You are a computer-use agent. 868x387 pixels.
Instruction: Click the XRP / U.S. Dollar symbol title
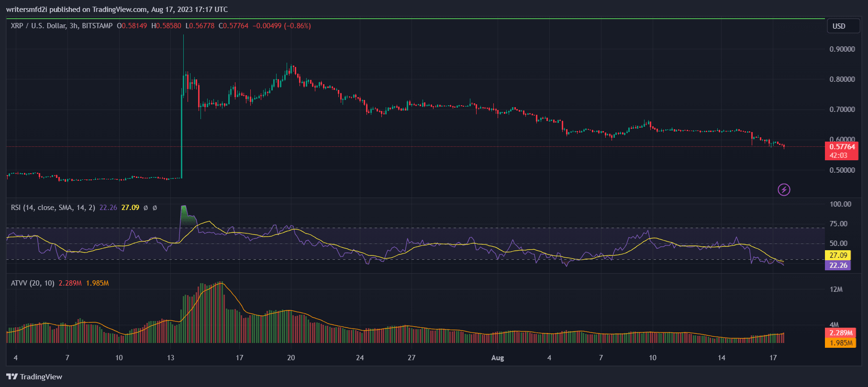(x=38, y=26)
